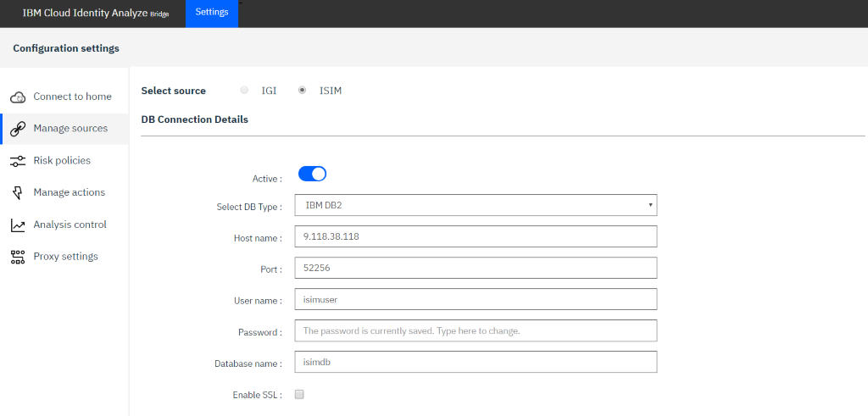Click the Analysis control chart icon

19,225
